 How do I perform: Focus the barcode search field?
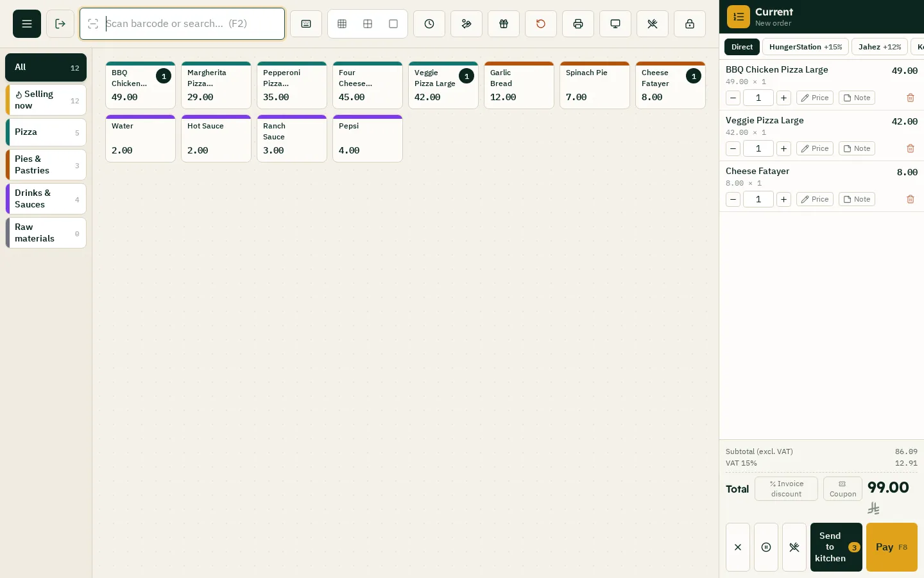coord(182,24)
